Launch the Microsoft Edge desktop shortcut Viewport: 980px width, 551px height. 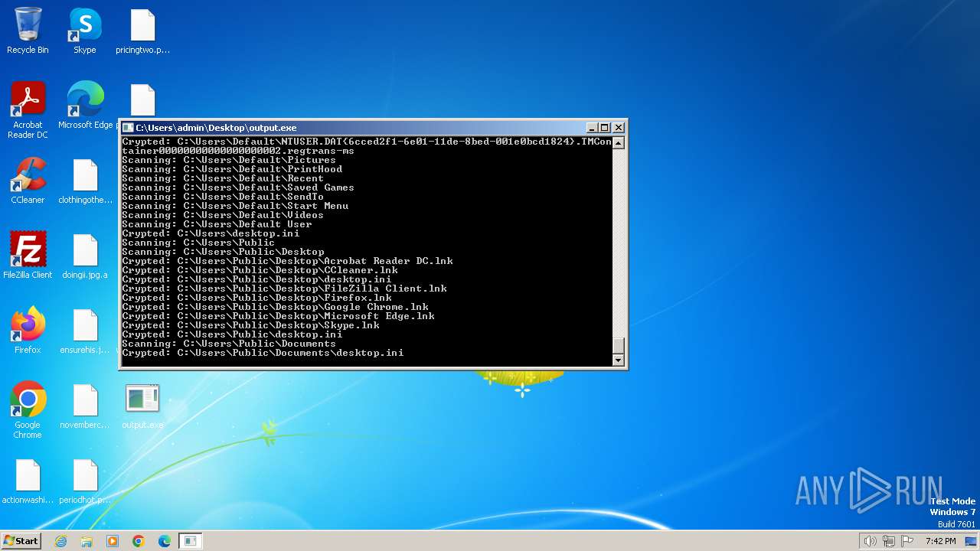click(x=85, y=106)
